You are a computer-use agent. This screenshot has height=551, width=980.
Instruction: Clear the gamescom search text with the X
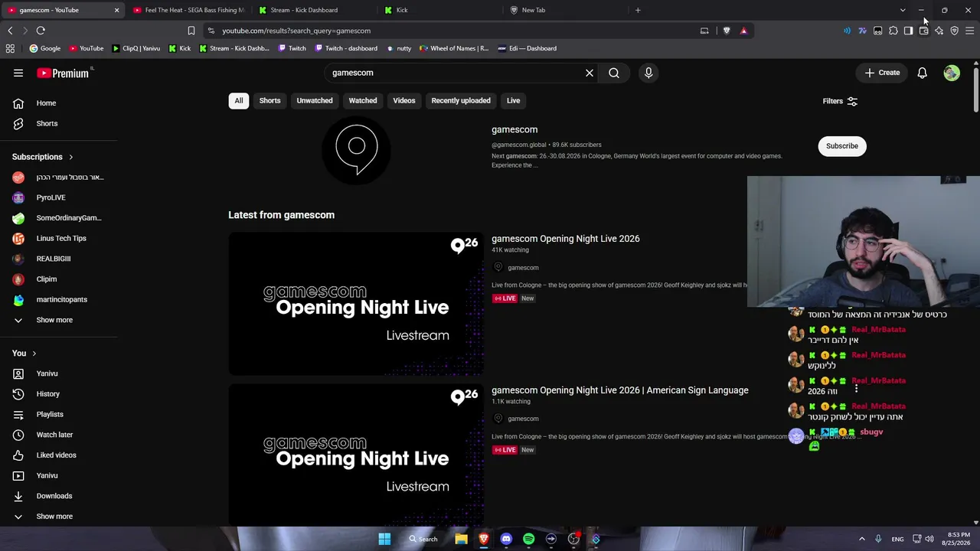[590, 73]
